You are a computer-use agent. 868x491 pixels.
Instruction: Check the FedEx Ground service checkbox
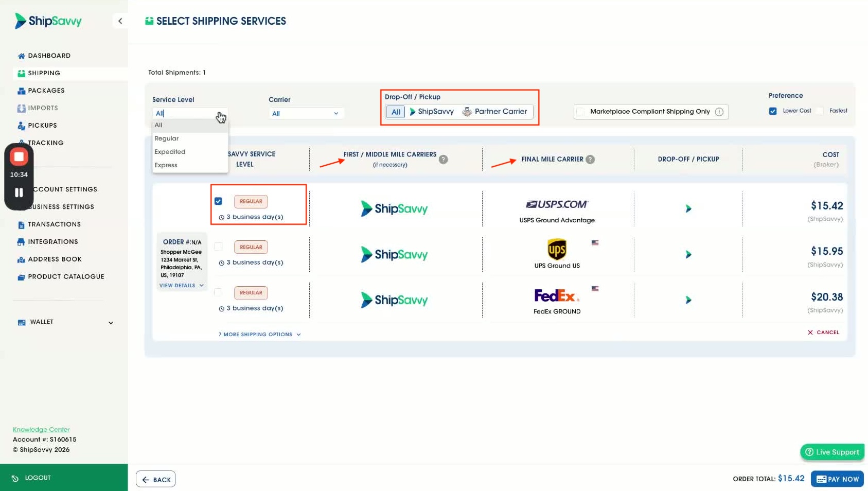218,292
